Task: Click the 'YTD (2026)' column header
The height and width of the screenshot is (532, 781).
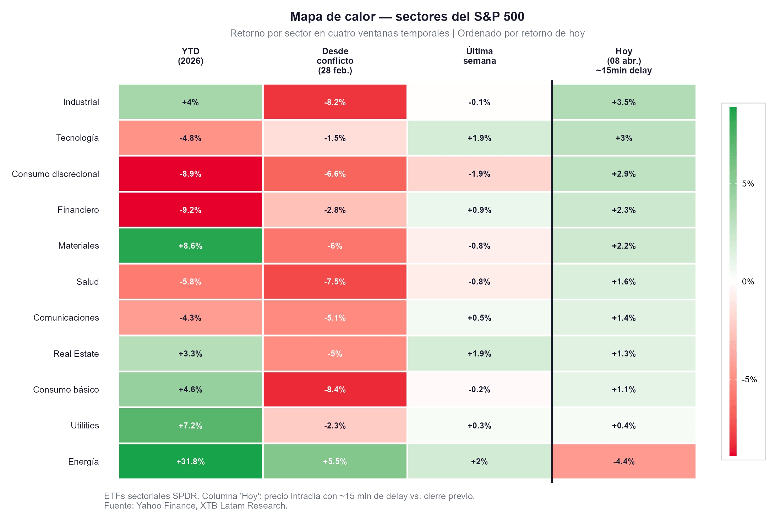Action: click(x=191, y=56)
